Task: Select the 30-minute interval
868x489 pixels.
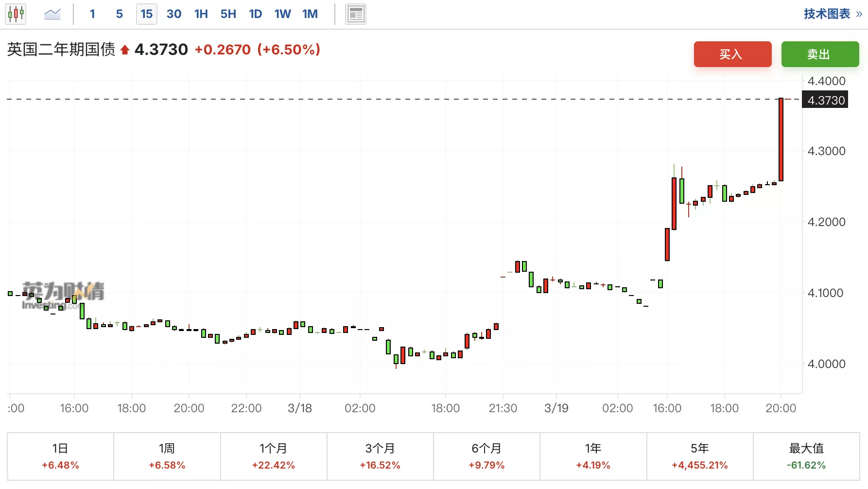Action: 174,14
